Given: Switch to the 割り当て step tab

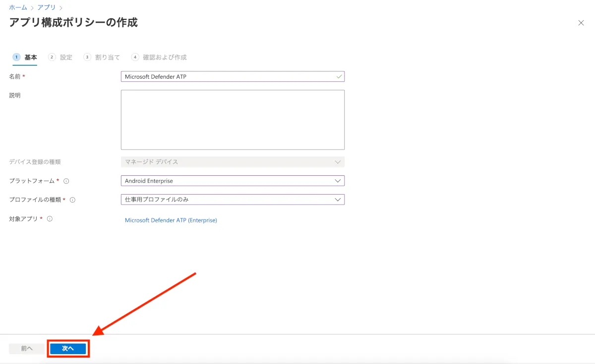Looking at the screenshot, I should click(x=102, y=57).
